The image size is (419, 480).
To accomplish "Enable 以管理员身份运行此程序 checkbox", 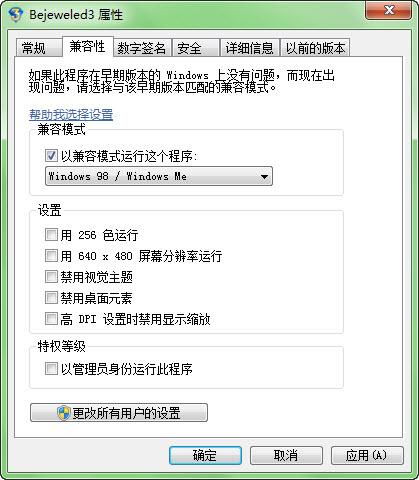I will pyautogui.click(x=51, y=369).
